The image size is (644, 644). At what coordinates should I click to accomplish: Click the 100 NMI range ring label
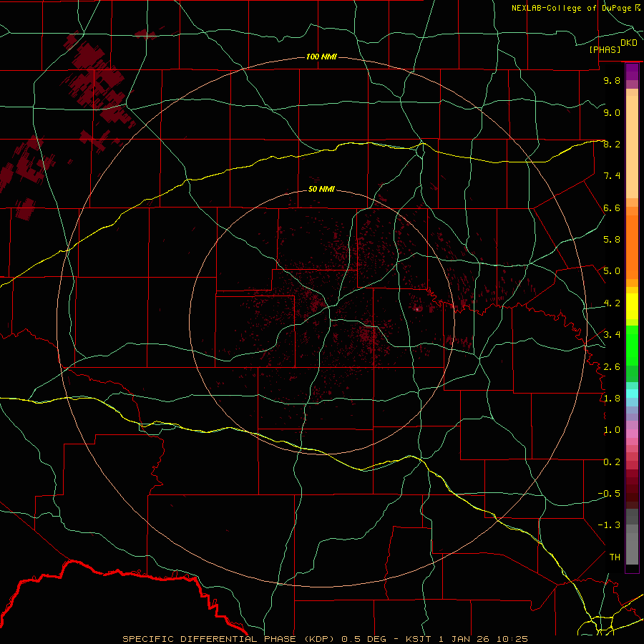tap(321, 57)
